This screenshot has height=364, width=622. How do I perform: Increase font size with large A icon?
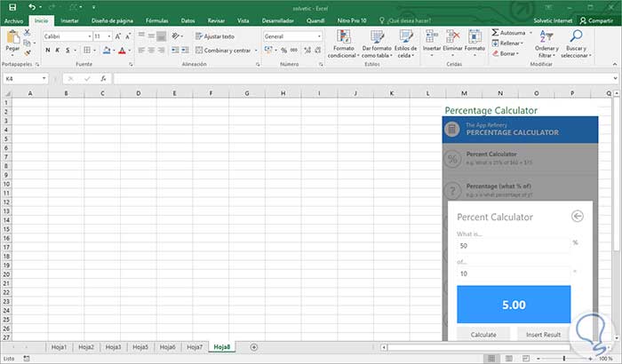pos(118,36)
